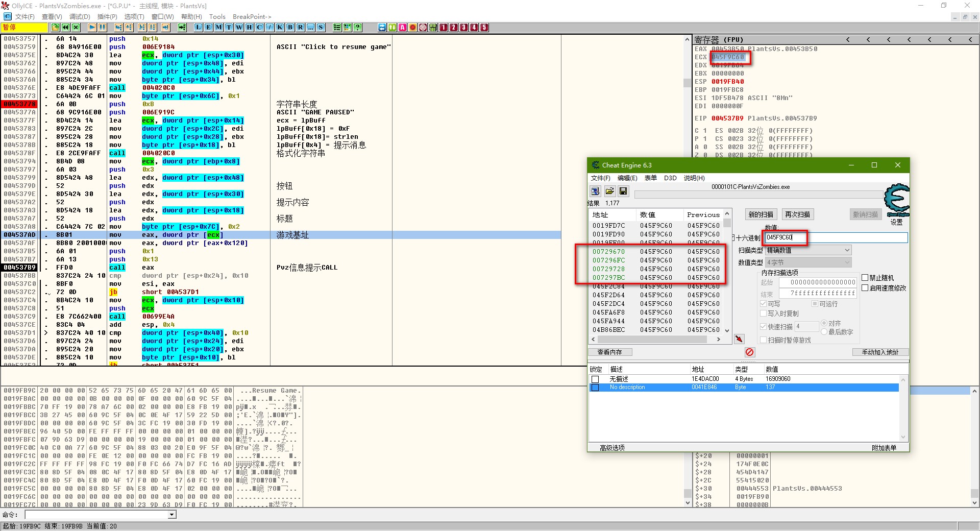Open References window with the R icon
This screenshot has height=531, width=980.
[300, 28]
